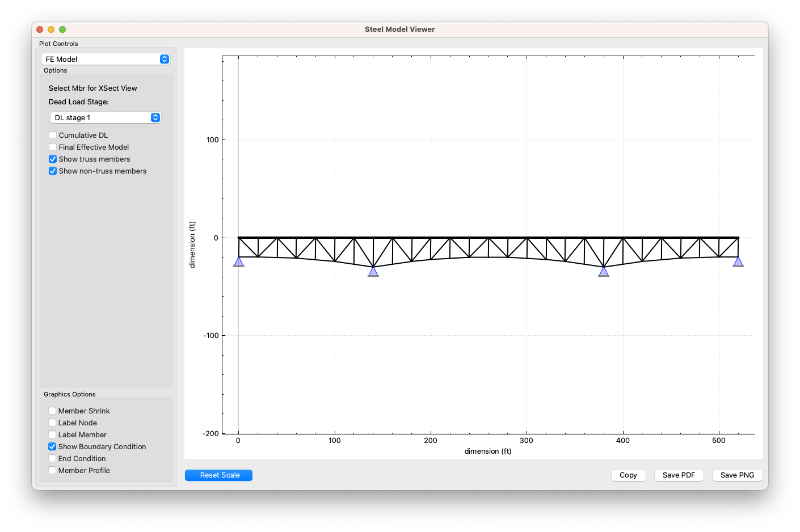Turn on Member Shrink
The width and height of the screenshot is (800, 532).
[52, 411]
